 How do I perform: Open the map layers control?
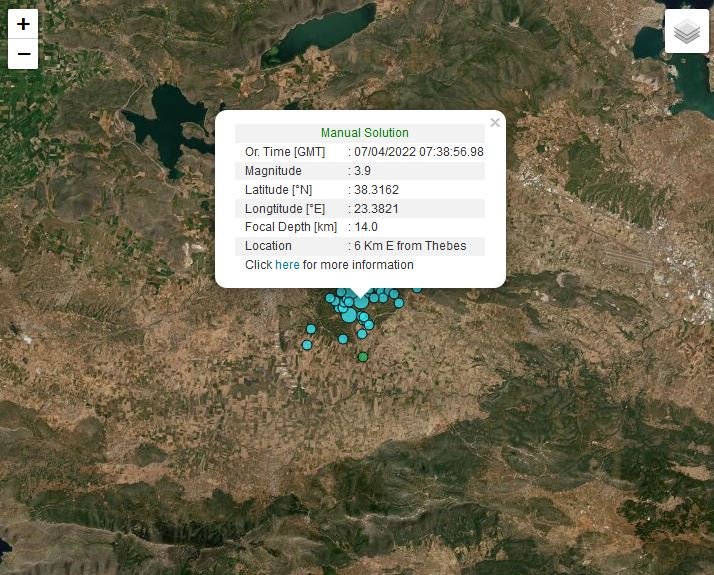(x=686, y=32)
